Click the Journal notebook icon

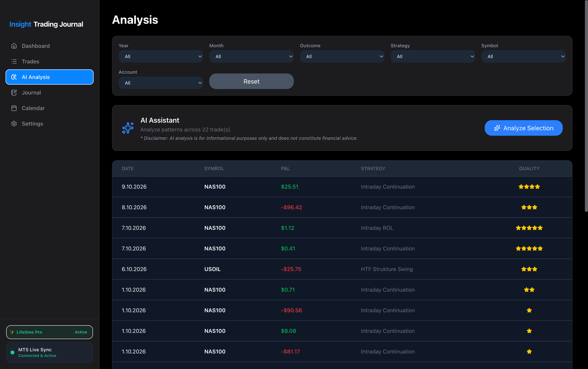(x=14, y=93)
